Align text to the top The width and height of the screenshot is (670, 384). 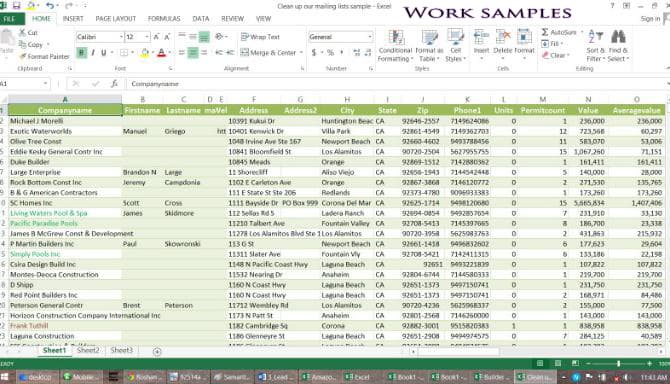click(182, 36)
